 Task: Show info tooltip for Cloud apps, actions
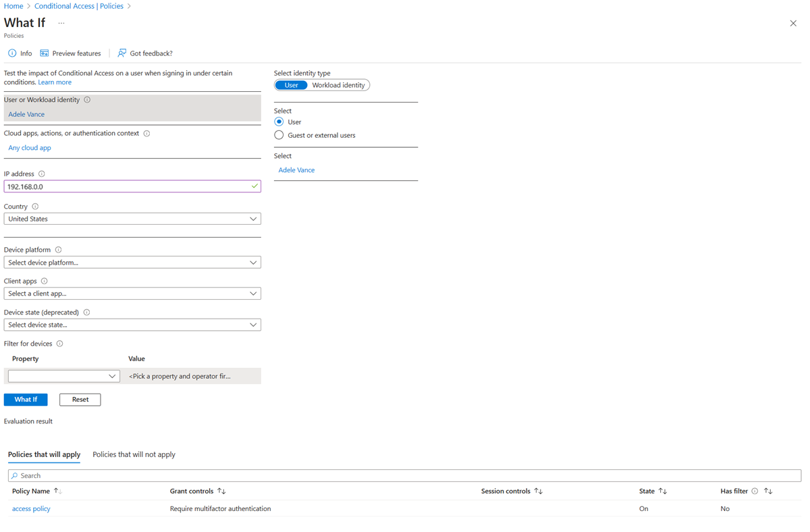click(146, 134)
